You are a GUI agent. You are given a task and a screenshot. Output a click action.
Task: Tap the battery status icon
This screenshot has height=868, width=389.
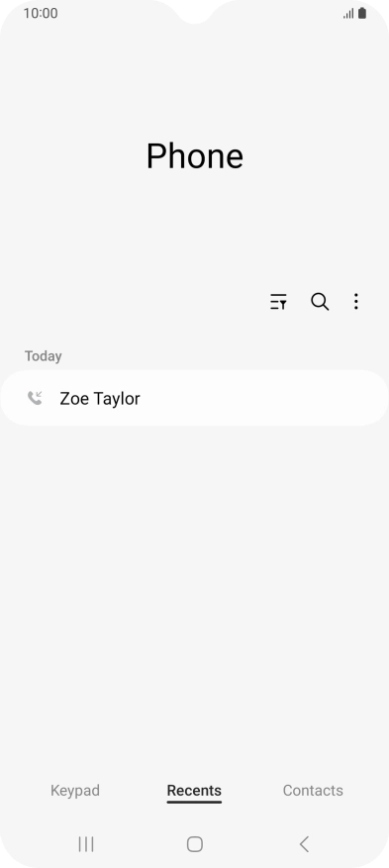(x=362, y=13)
